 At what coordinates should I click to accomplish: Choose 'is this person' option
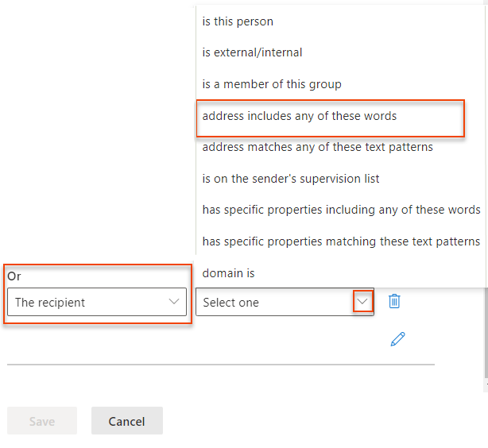point(238,21)
